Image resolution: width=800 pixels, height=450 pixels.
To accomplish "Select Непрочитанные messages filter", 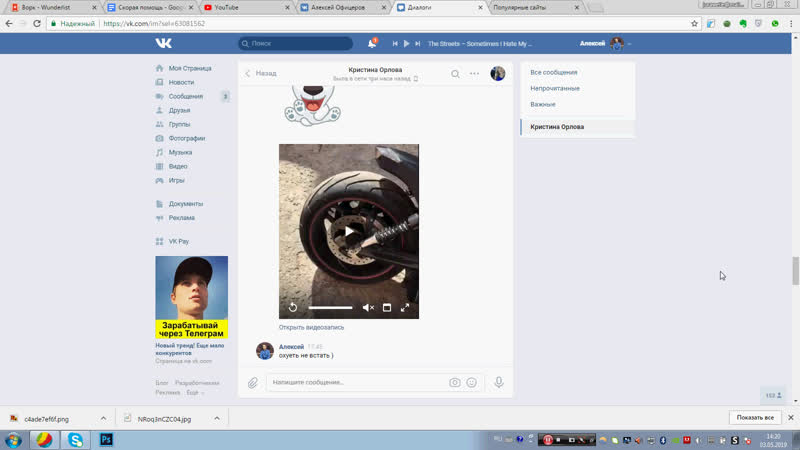I will pyautogui.click(x=554, y=88).
